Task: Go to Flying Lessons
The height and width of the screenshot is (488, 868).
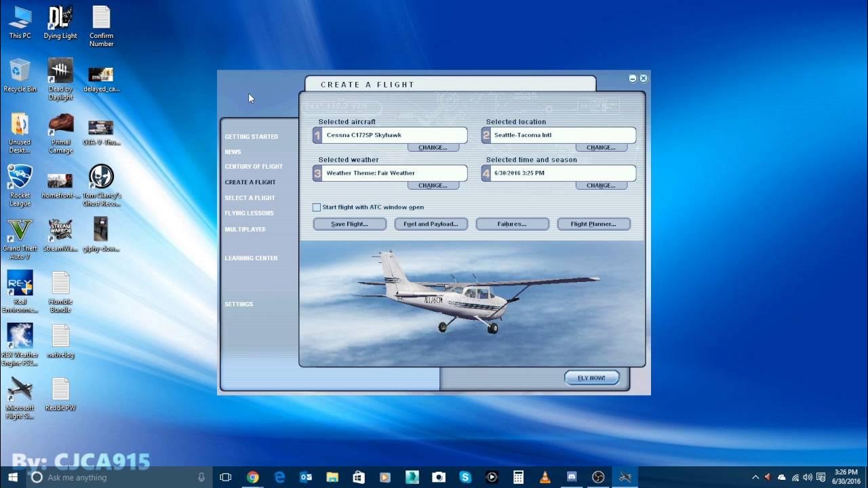Action: coord(250,213)
